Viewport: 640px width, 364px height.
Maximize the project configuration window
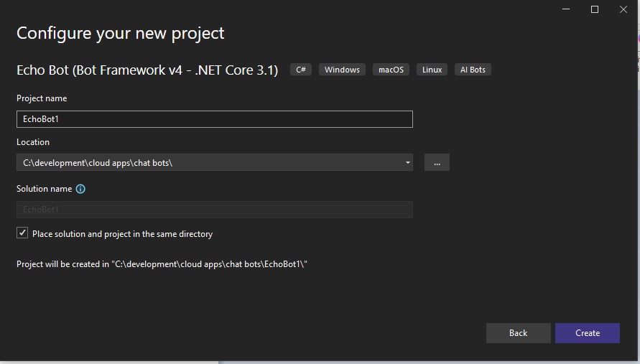(x=595, y=9)
